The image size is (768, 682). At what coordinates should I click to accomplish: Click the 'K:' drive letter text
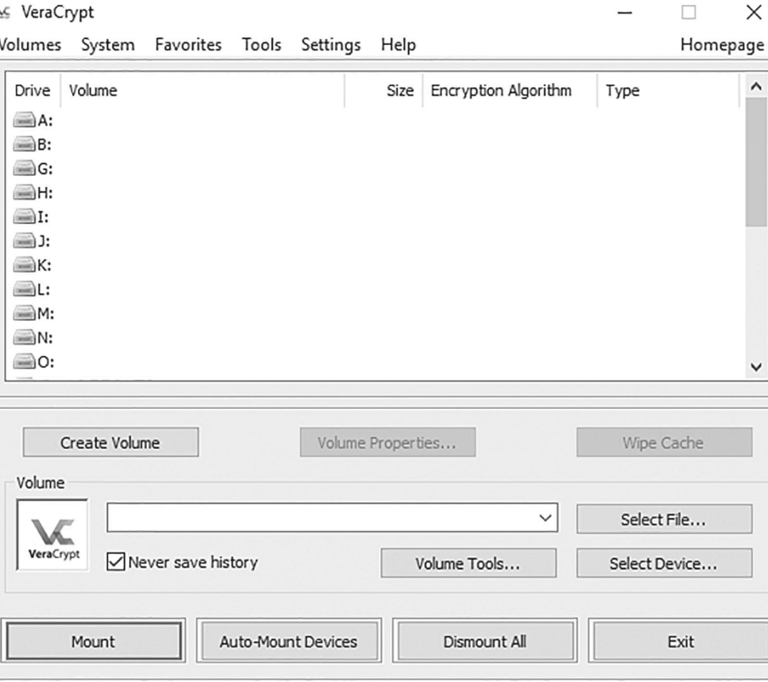click(45, 265)
